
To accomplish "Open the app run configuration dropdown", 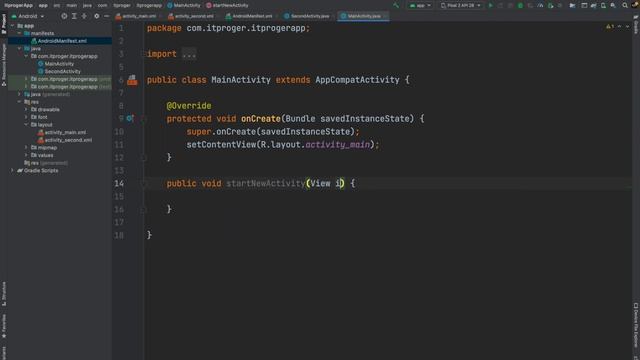I will tap(420, 5).
